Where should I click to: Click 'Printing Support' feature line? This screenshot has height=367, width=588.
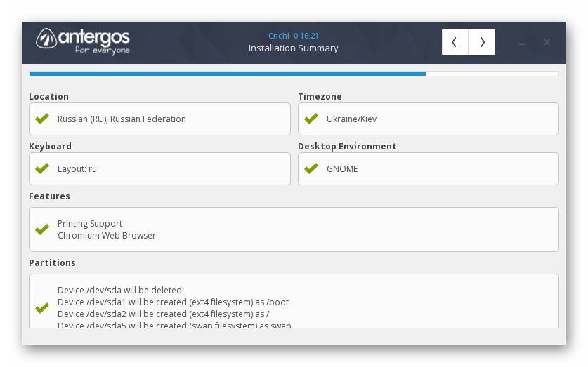(x=90, y=224)
